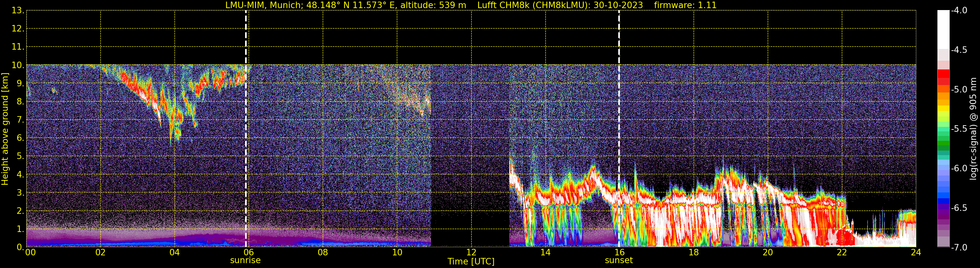The image size is (980, 268).
Task: Click the plot title LMU-MIM, Munich
Action: [x=264, y=5]
